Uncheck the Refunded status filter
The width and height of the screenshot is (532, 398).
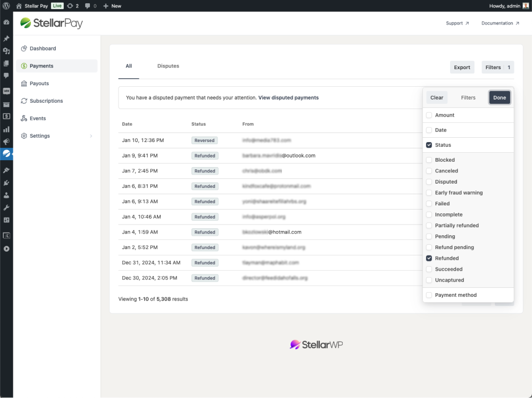point(429,258)
